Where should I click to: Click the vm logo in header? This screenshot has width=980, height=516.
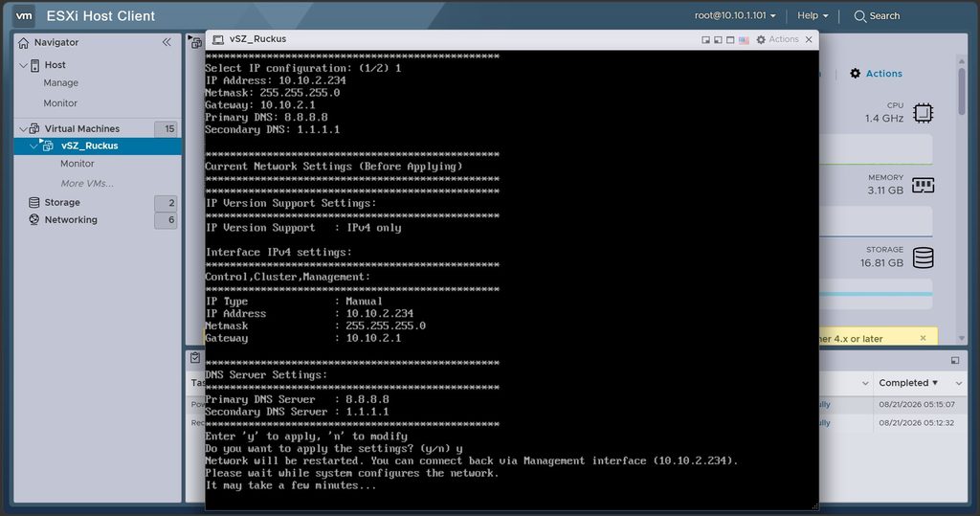pos(24,15)
